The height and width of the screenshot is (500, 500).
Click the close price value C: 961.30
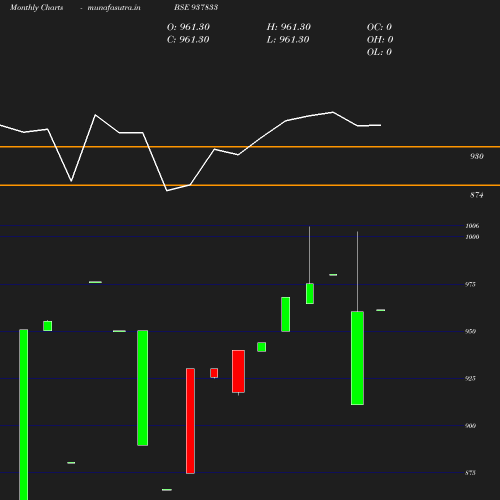[x=188, y=40]
